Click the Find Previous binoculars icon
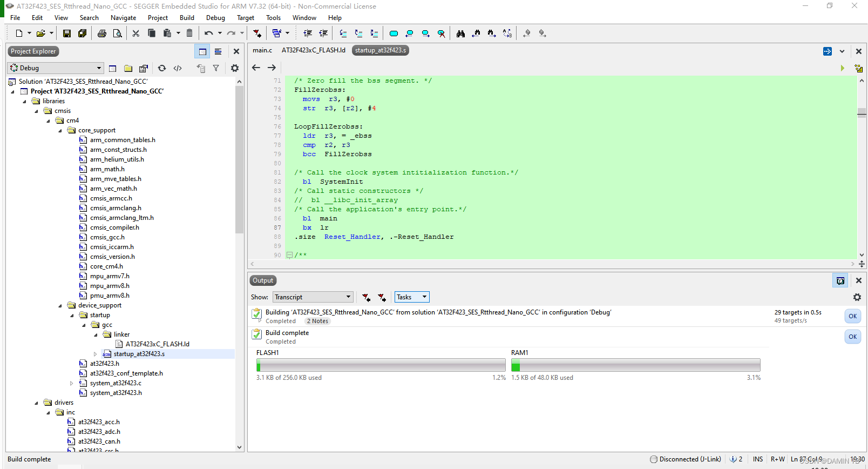868x469 pixels. coord(476,33)
